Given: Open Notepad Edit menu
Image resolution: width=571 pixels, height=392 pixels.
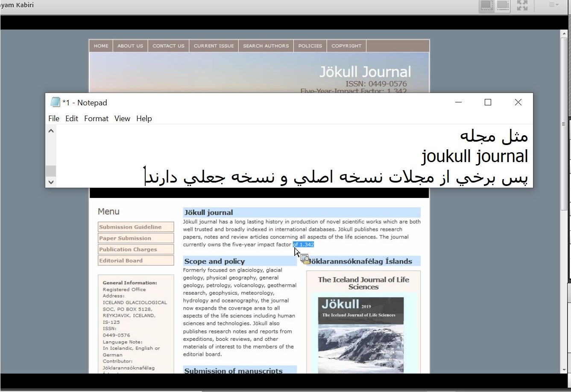Looking at the screenshot, I should coord(72,119).
